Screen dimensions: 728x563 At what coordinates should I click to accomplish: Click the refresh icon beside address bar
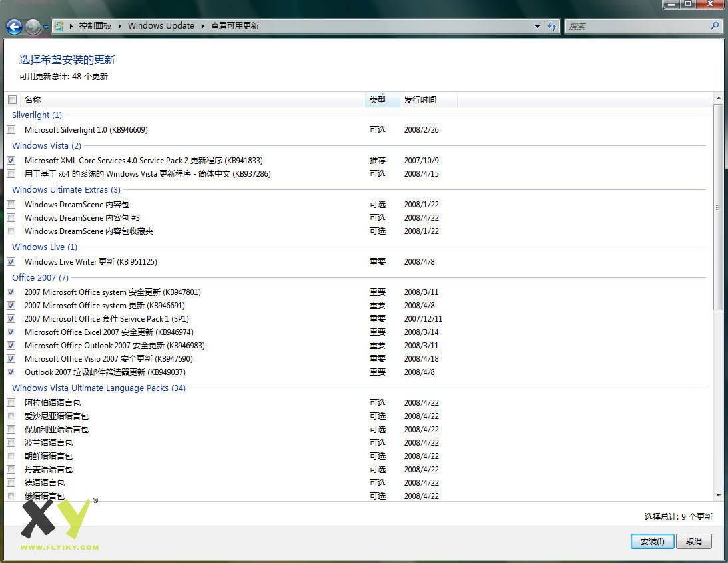552,26
